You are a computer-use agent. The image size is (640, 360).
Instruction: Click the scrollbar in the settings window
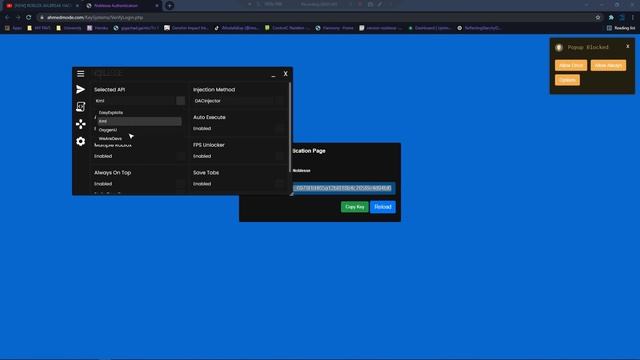(290, 127)
